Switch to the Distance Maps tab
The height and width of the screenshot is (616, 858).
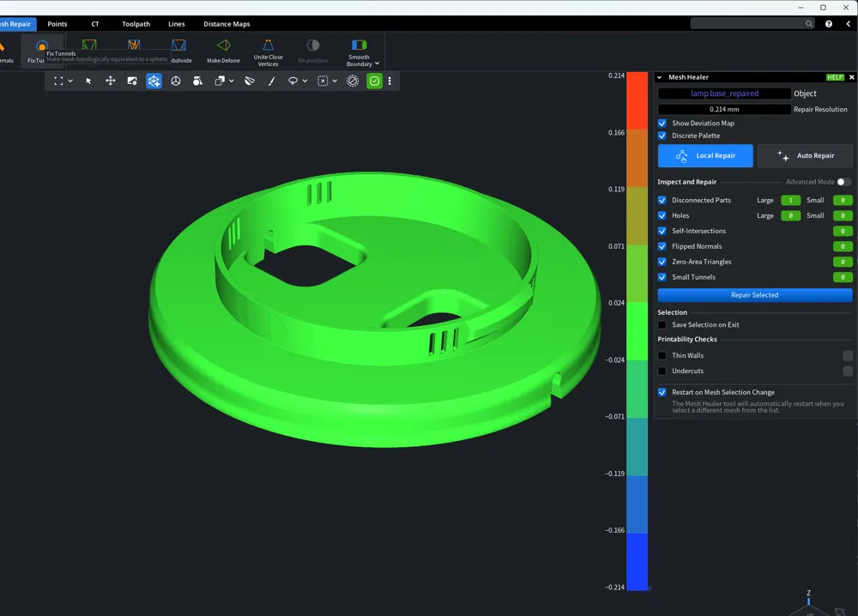pos(227,24)
